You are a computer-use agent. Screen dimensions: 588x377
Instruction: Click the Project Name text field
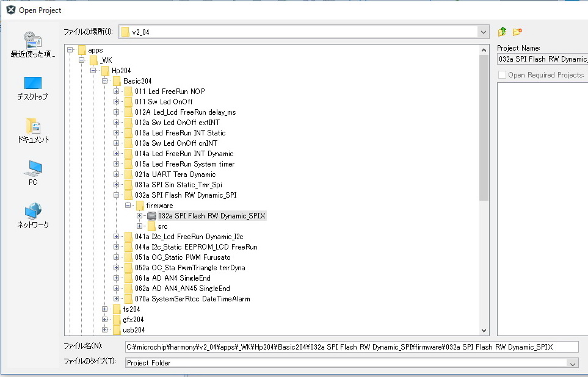542,59
